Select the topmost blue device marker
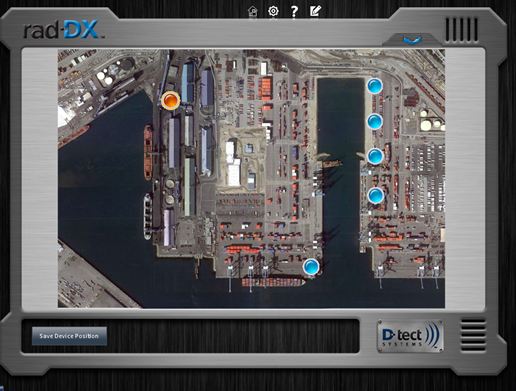 coord(374,86)
